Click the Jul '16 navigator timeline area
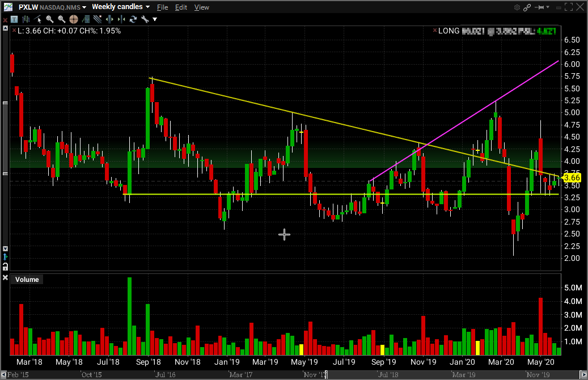Screen dimensions: 588x380 [166, 374]
